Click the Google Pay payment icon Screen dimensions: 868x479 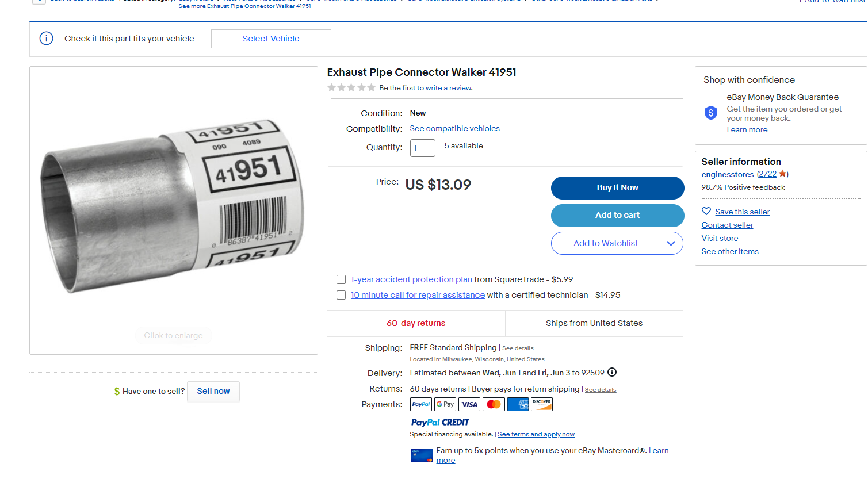tap(445, 404)
